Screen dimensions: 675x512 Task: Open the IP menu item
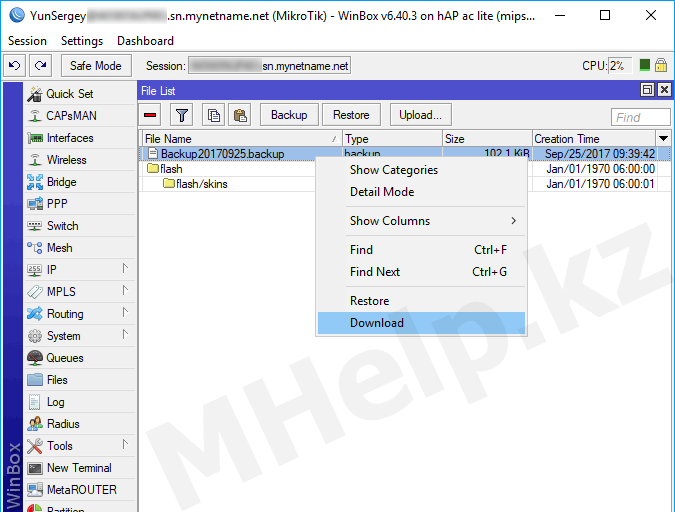(80, 270)
